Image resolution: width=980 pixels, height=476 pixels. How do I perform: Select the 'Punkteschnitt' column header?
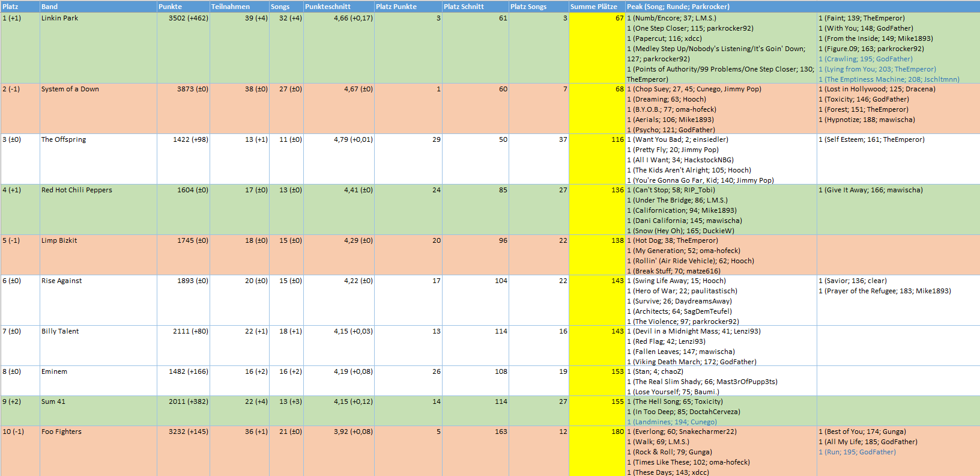point(339,7)
